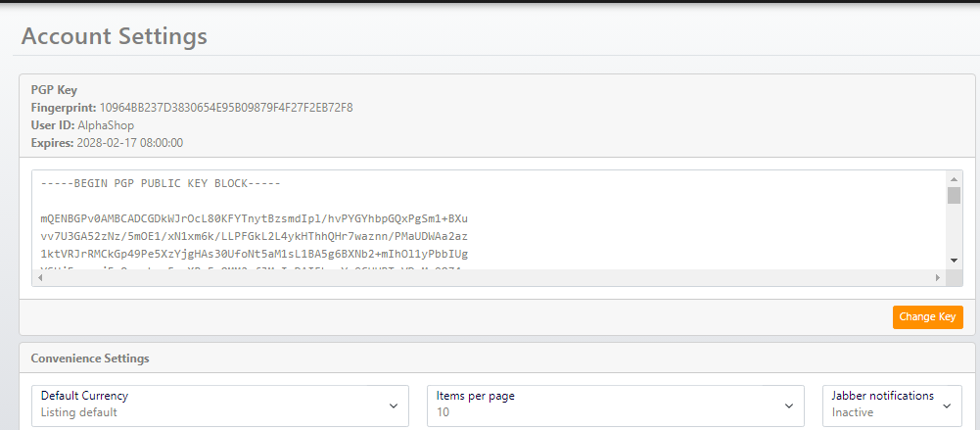Click the key line starting with 1ktVRJrRMCkGp
Screen dimensions: 980x430
(x=254, y=254)
